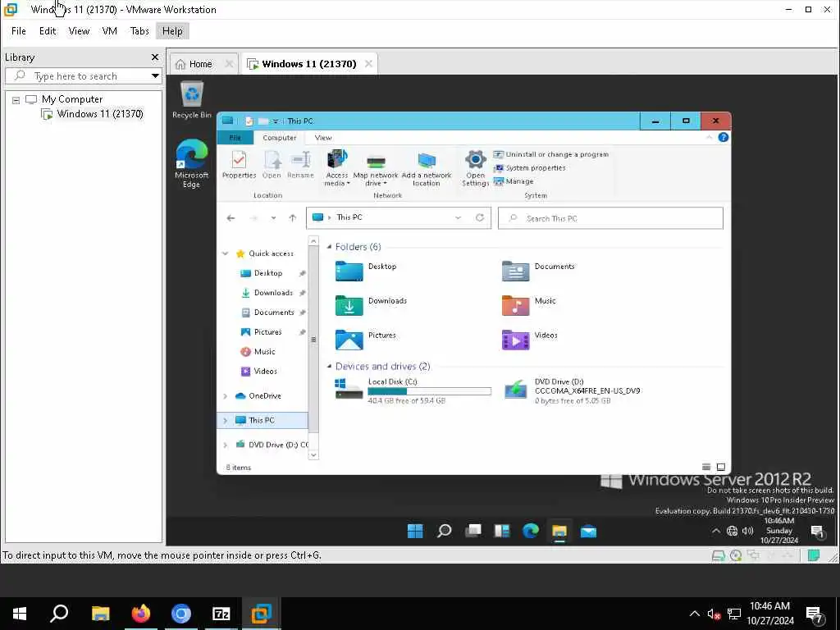Open the Downloads folder icon
The image size is (840, 630).
coord(349,305)
